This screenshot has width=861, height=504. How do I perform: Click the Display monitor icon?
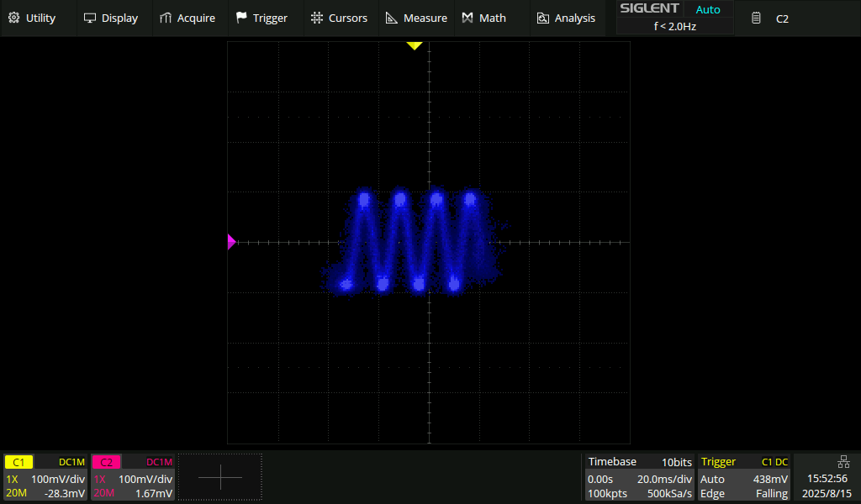point(90,18)
